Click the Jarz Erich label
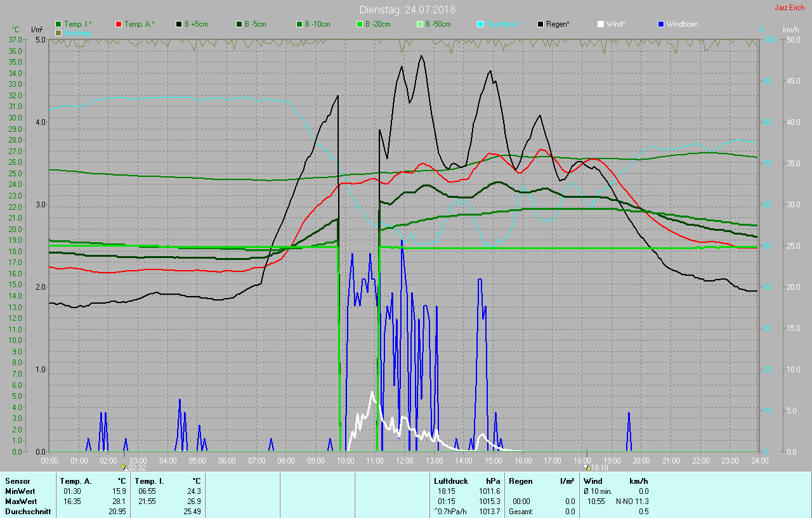This screenshot has width=812, height=518. click(x=789, y=8)
